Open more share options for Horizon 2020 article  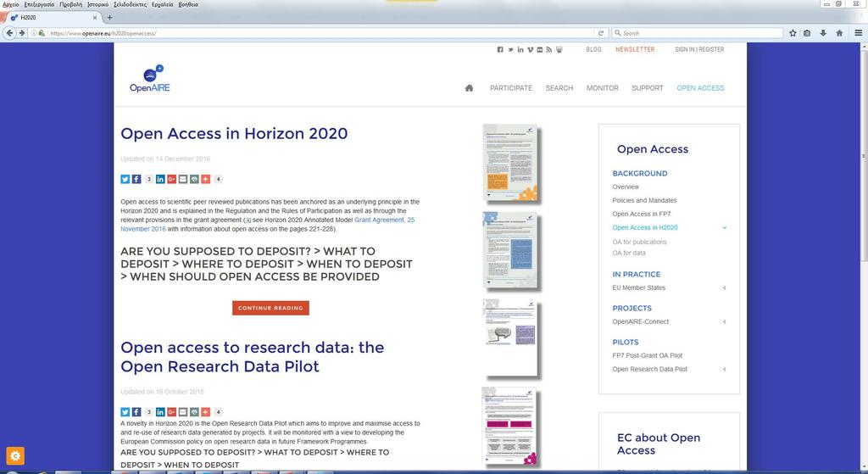tap(205, 179)
